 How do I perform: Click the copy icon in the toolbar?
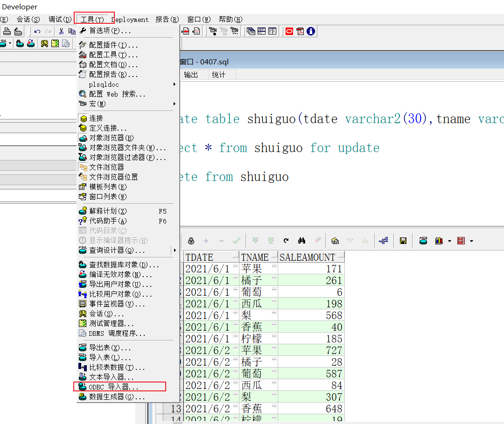coord(72,31)
